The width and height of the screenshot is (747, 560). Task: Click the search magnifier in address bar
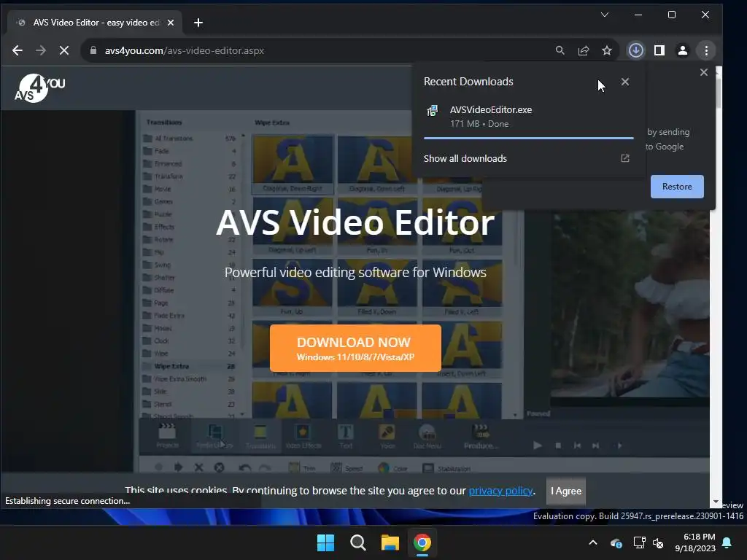[560, 50]
